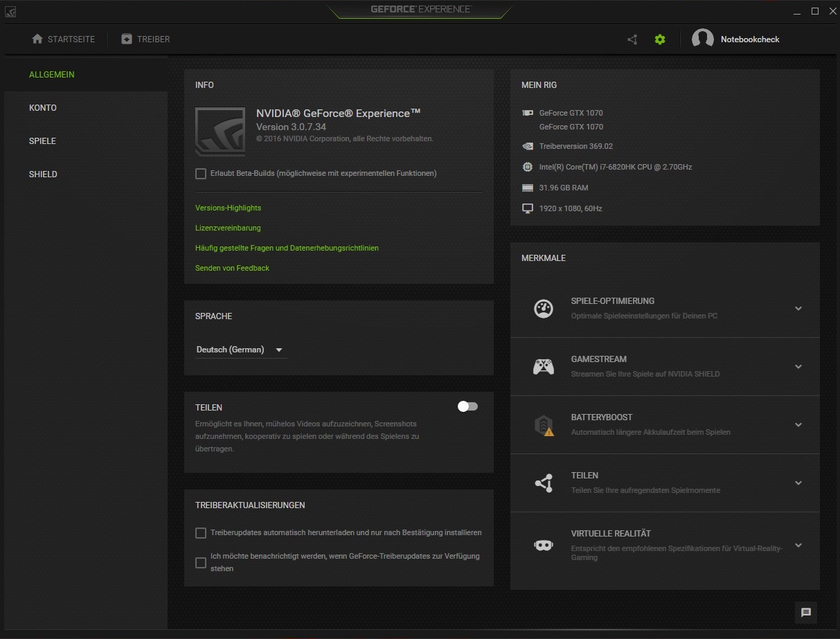Check the driver update notification checkbox

[201, 563]
